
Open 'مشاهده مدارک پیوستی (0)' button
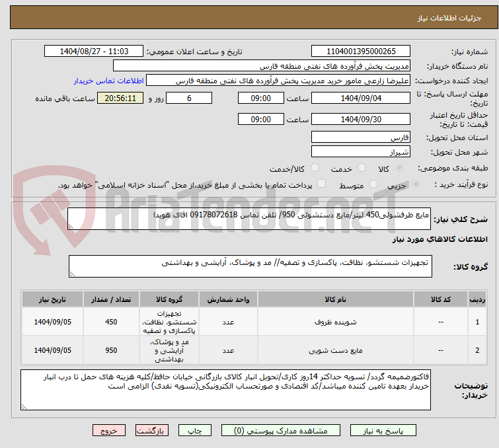pos(281,431)
